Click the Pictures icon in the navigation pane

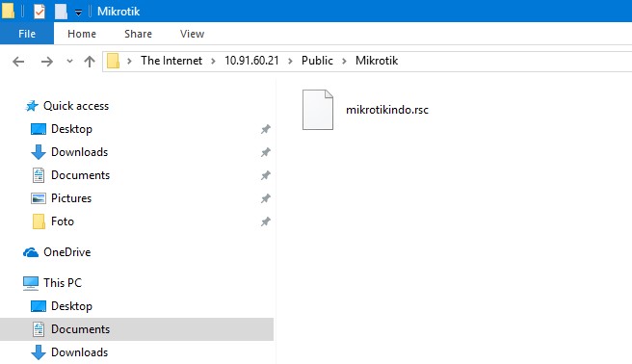39,198
